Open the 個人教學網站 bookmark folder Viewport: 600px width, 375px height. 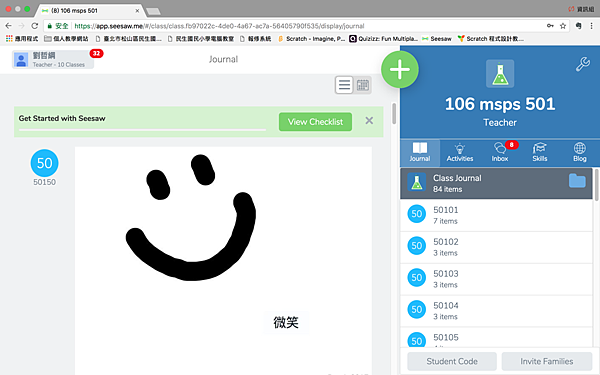[x=66, y=39]
